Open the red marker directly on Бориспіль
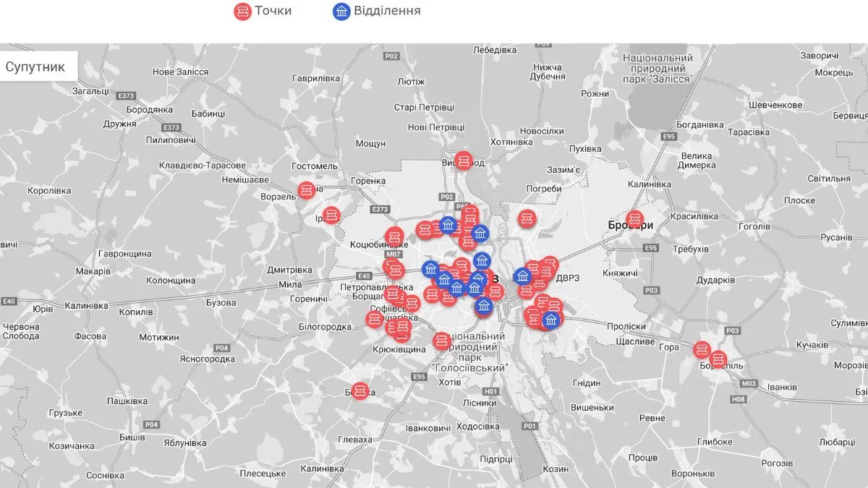 pyautogui.click(x=718, y=359)
